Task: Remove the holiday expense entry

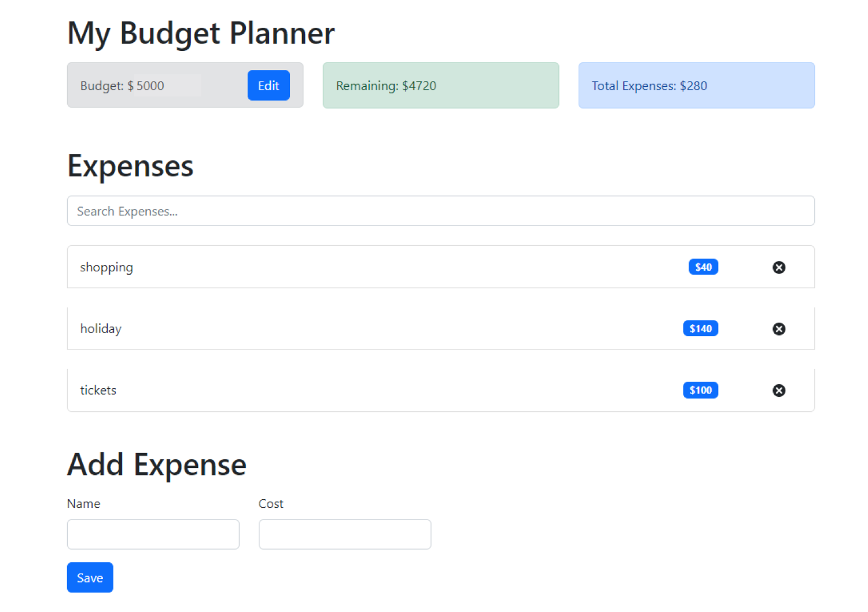Action: 779,329
